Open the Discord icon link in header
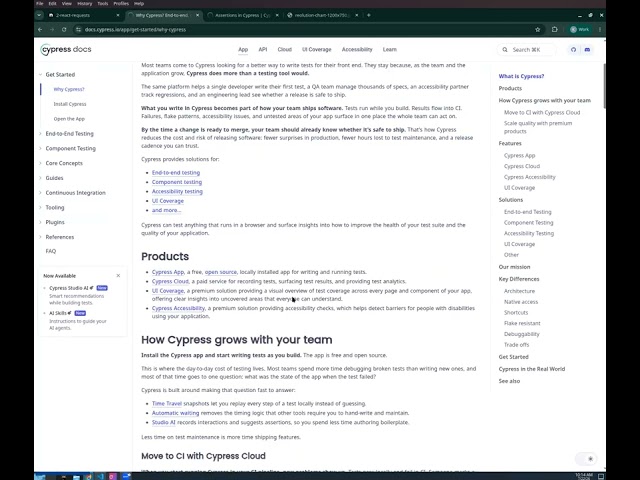 587,49
